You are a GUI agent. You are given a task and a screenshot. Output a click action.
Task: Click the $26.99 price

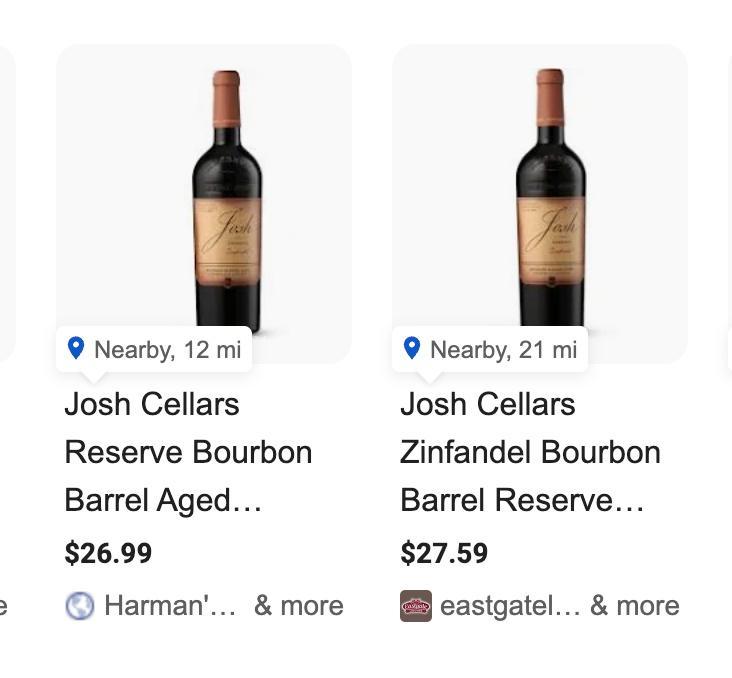pos(108,553)
